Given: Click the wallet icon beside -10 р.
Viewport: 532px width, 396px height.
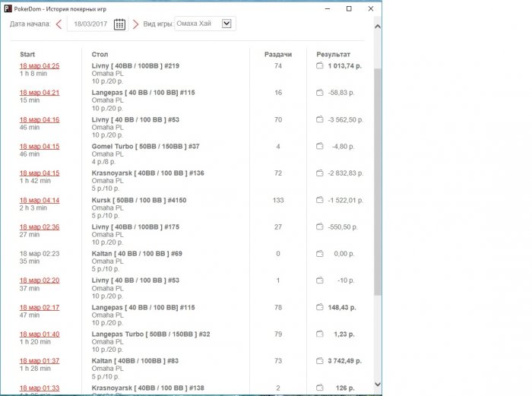Looking at the screenshot, I should coord(320,280).
